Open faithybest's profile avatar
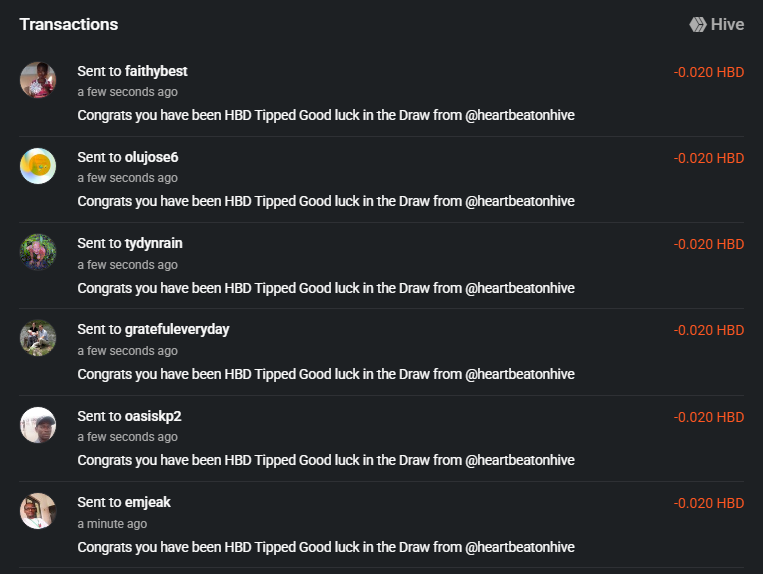 (38, 80)
